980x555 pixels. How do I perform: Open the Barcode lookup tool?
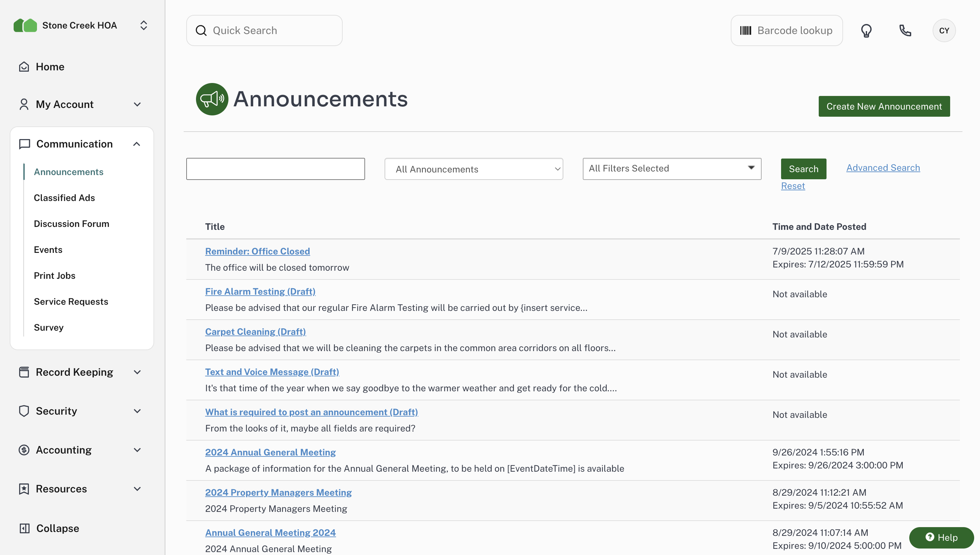(787, 30)
